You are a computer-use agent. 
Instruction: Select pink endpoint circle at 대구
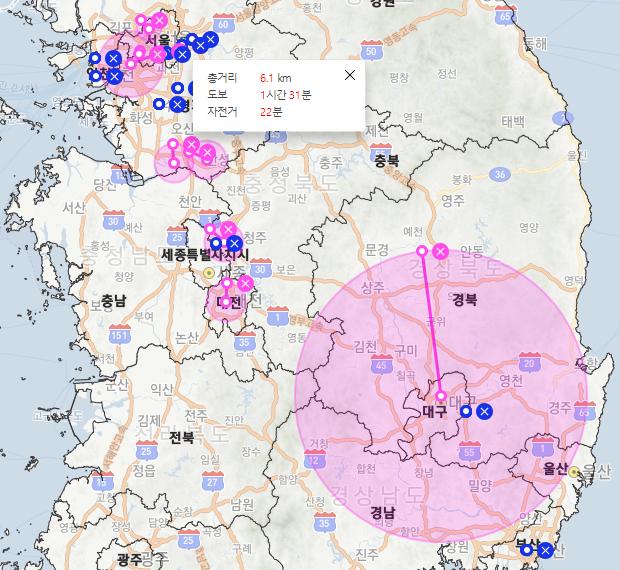click(441, 395)
